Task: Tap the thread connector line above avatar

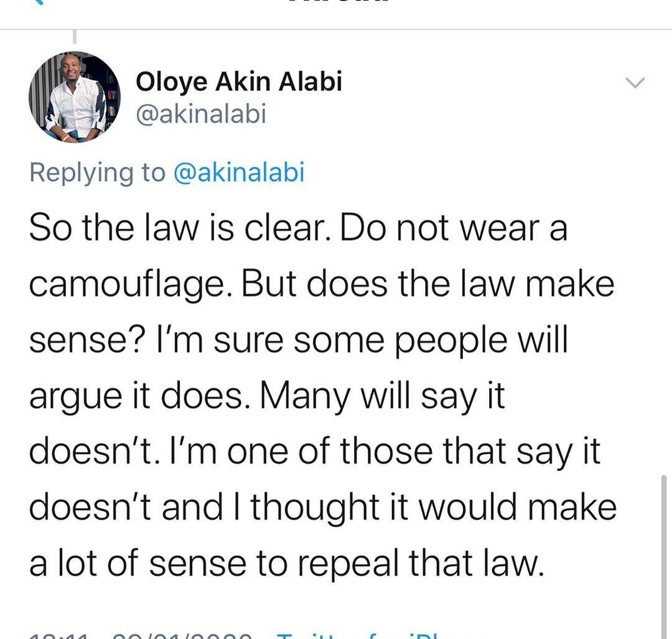Action: click(x=75, y=37)
